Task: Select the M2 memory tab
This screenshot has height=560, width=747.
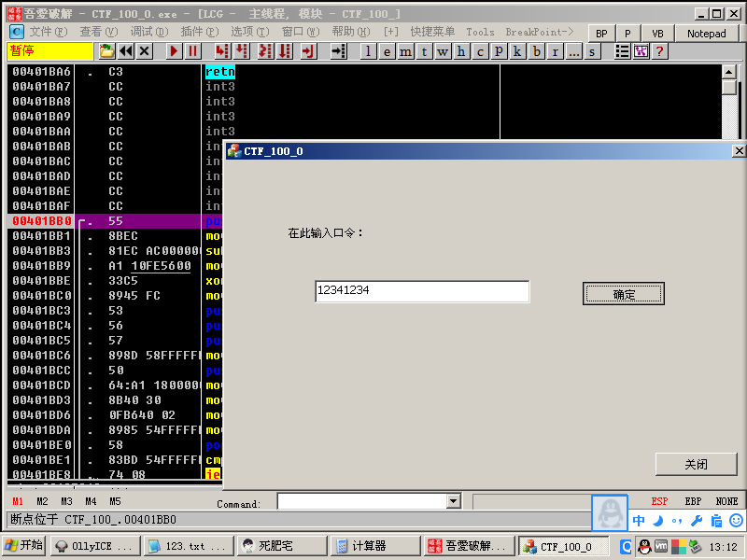Action: pos(43,502)
